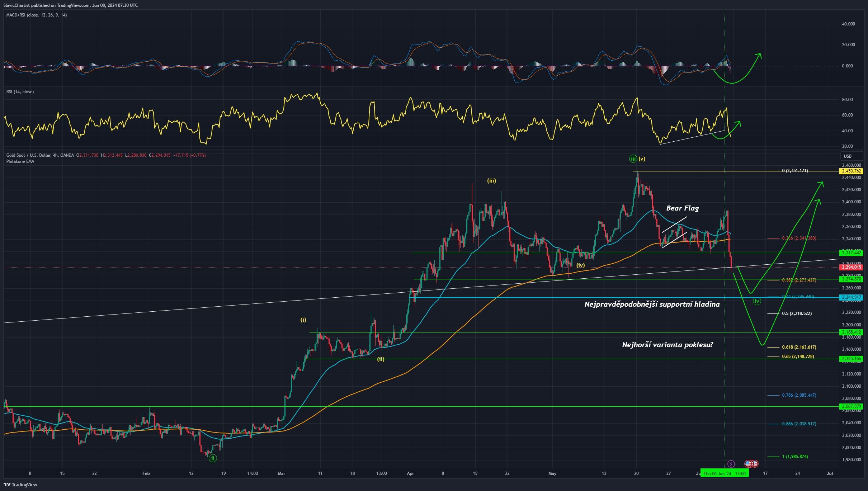The width and height of the screenshot is (868, 491).
Task: Click the L2,286.830 low value
Action: coord(136,155)
